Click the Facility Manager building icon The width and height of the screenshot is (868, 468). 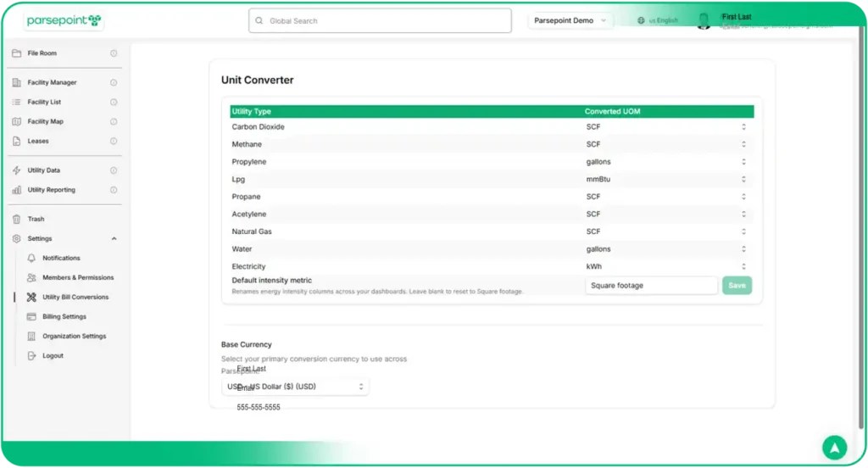coord(16,83)
